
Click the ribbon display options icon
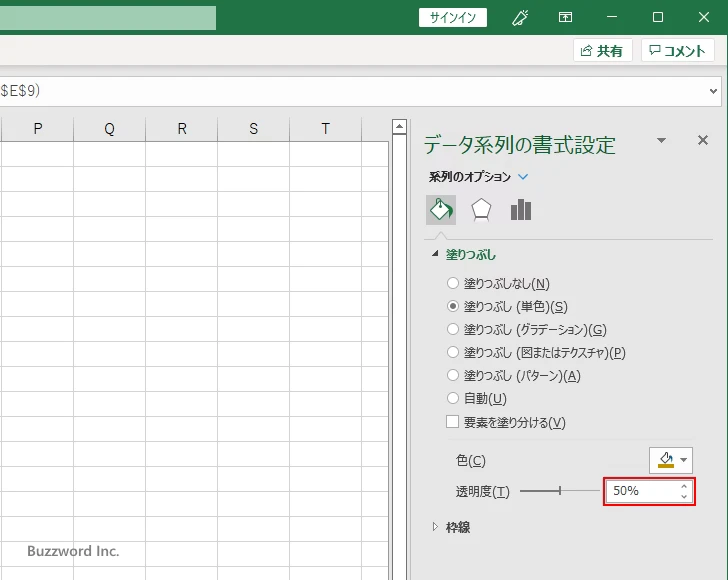click(x=565, y=18)
